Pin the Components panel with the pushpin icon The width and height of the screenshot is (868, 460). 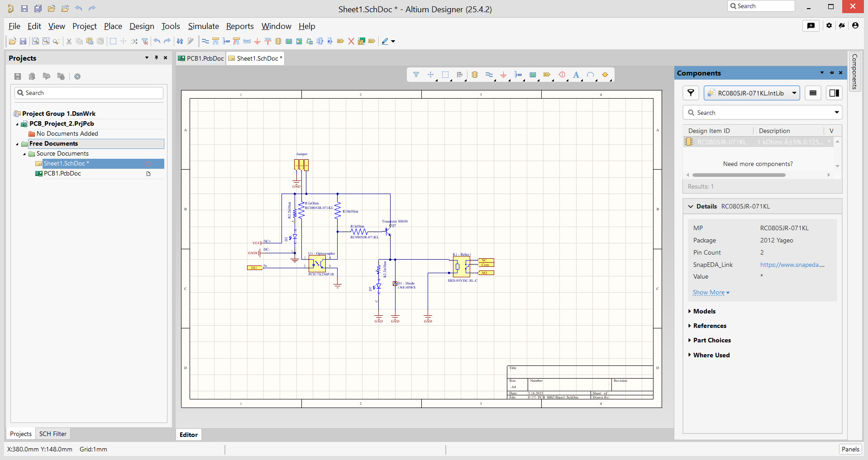(x=831, y=73)
